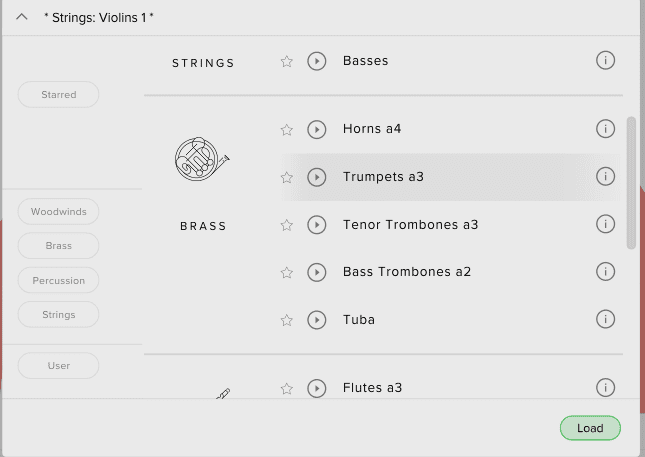Show Starred presets only
The width and height of the screenshot is (645, 457).
pyautogui.click(x=59, y=95)
